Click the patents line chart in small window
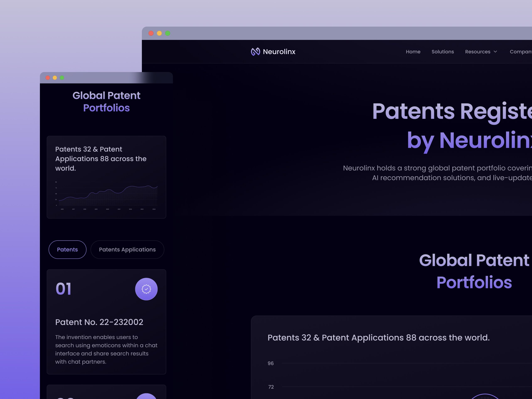The width and height of the screenshot is (532, 399). click(106, 195)
